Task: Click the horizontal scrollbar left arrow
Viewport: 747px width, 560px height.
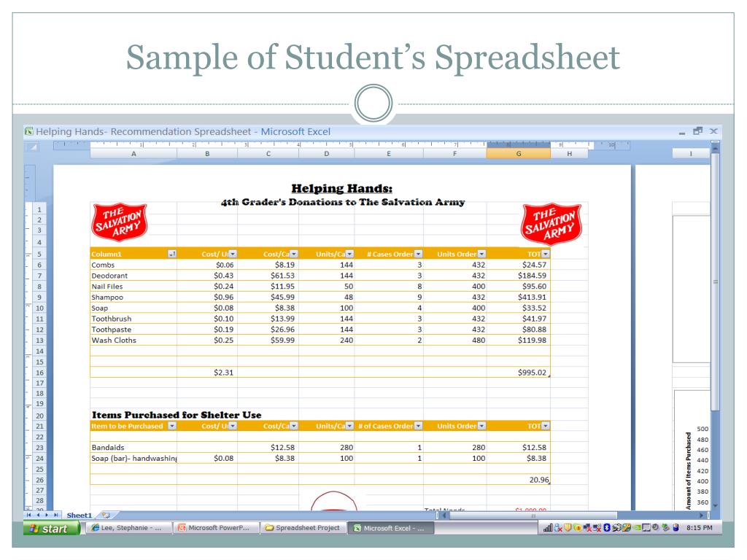Action: [x=446, y=516]
